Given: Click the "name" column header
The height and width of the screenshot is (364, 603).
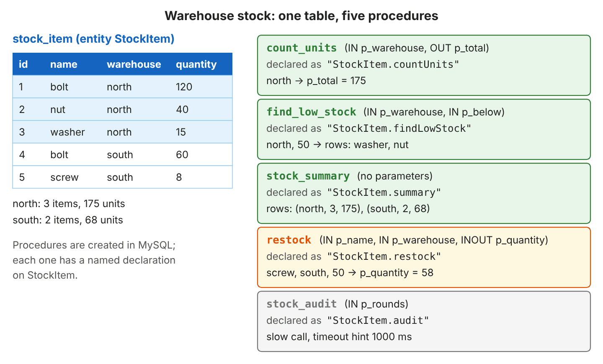Looking at the screenshot, I should click(x=64, y=64).
